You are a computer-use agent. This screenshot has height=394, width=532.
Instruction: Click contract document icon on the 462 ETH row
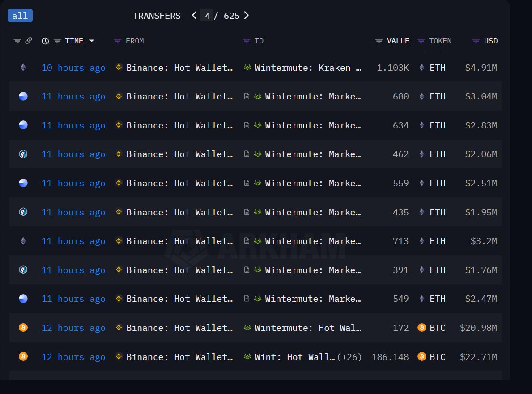coord(247,154)
